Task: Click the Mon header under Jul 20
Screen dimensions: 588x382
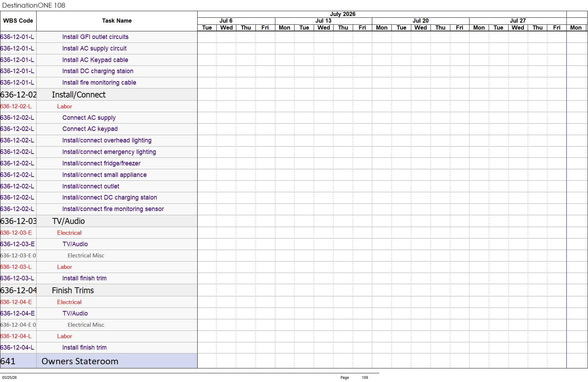Action: point(382,28)
